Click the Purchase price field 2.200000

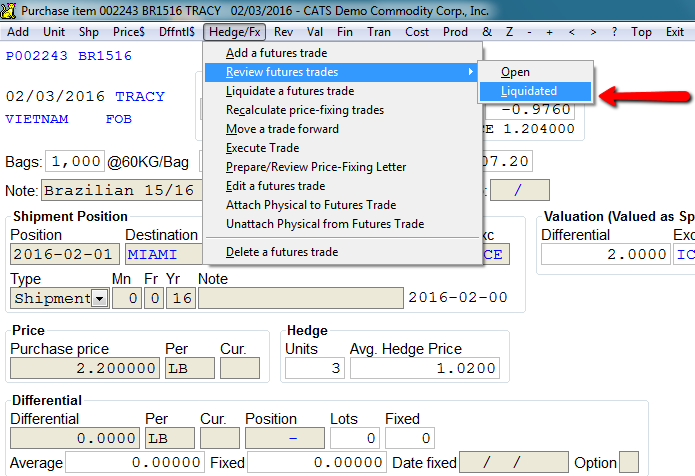pos(85,368)
